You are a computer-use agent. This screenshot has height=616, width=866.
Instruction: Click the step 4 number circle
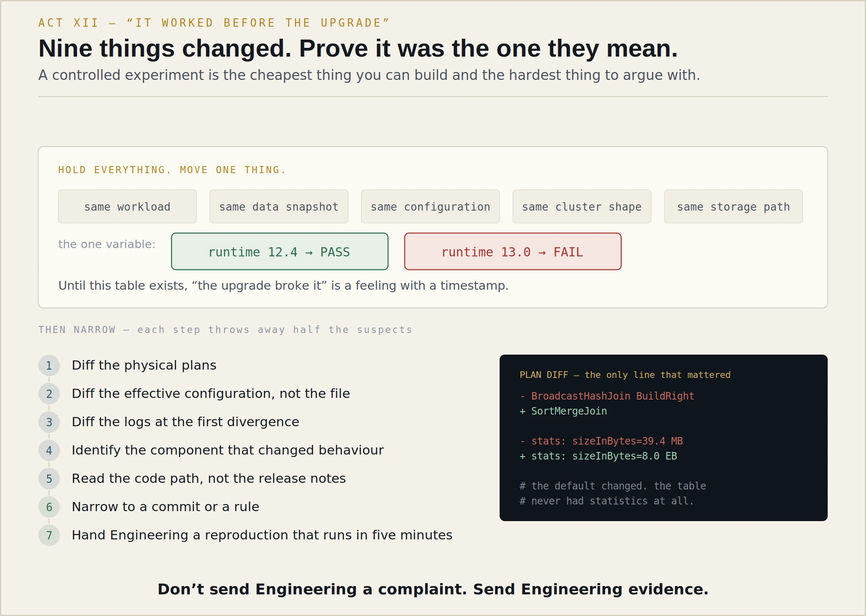point(49,450)
